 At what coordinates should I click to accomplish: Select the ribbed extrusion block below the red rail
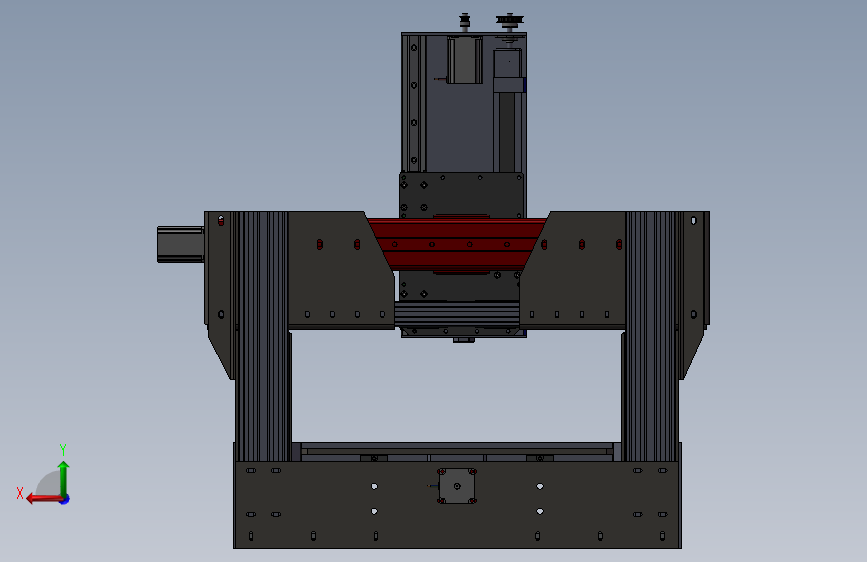tap(457, 314)
